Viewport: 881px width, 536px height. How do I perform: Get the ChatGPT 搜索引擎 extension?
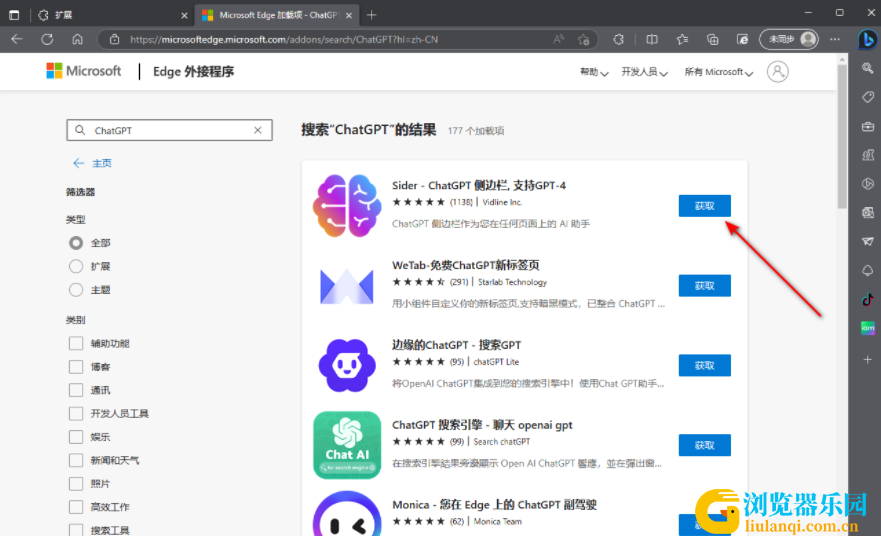pyautogui.click(x=705, y=446)
